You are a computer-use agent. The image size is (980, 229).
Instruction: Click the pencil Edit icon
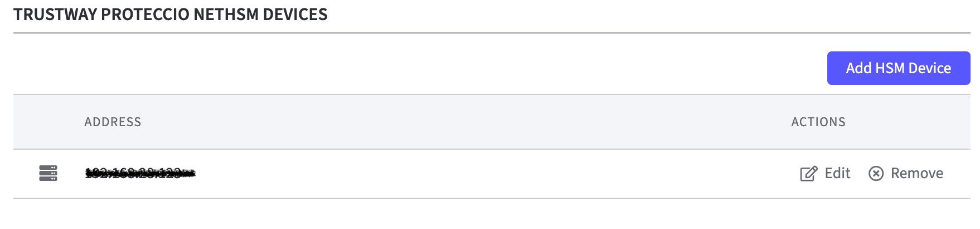coord(808,174)
